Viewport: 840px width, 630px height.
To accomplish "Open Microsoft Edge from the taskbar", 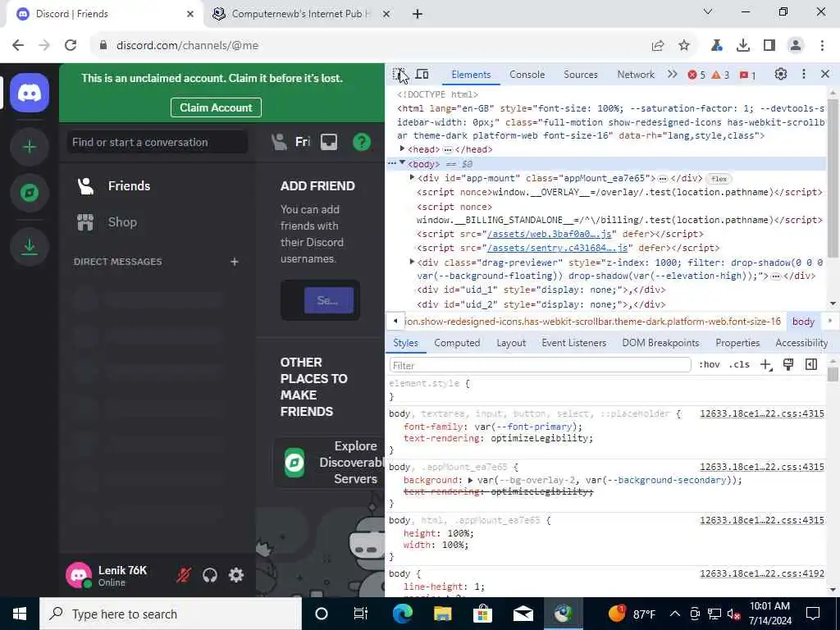I will (x=402, y=614).
